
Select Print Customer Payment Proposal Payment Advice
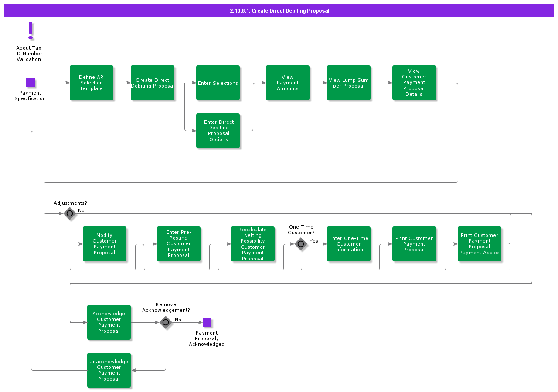(480, 244)
